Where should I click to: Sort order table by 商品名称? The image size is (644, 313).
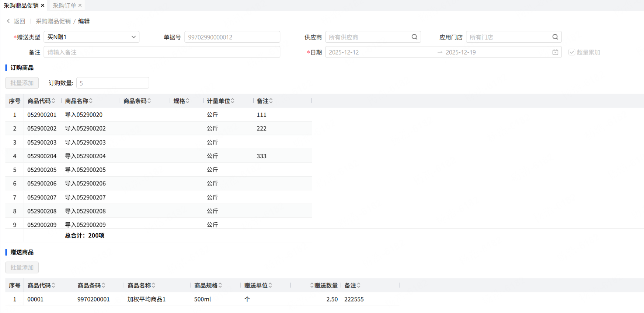click(x=91, y=101)
